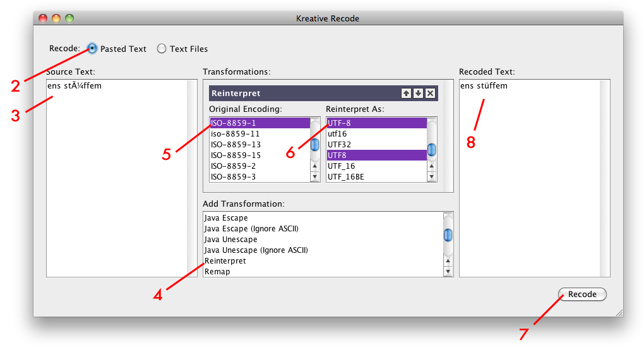Select ISO-8859-3 original encoding
Screen dimensions: 644x347
(x=259, y=176)
